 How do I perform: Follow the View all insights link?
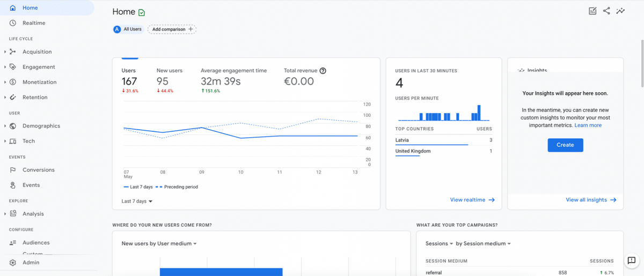click(x=591, y=200)
